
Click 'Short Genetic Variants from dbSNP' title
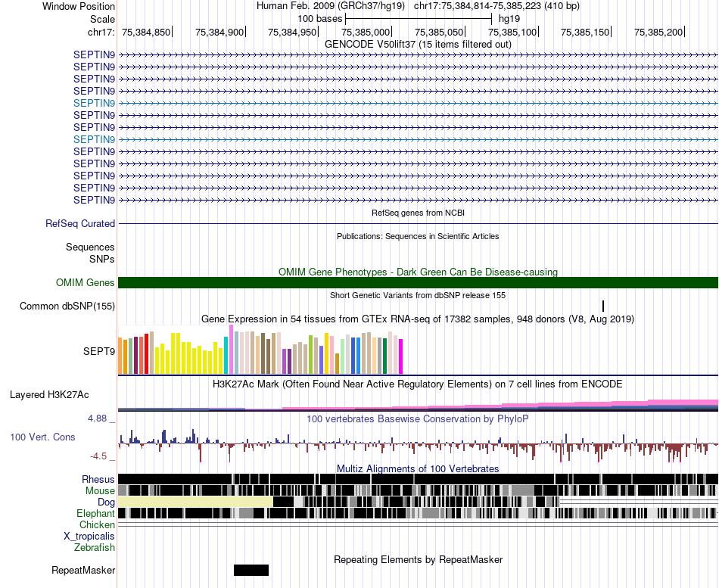[x=418, y=295]
